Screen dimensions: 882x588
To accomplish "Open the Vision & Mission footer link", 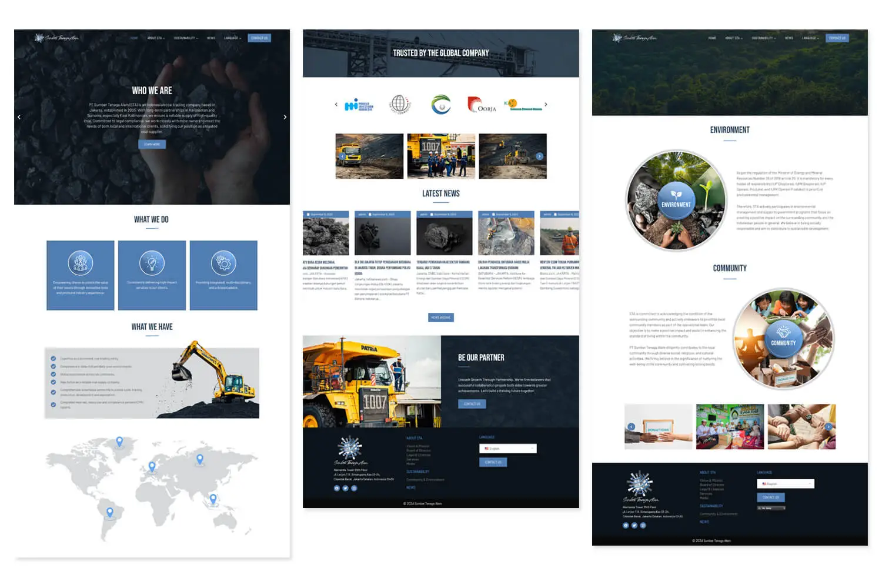I will click(419, 446).
